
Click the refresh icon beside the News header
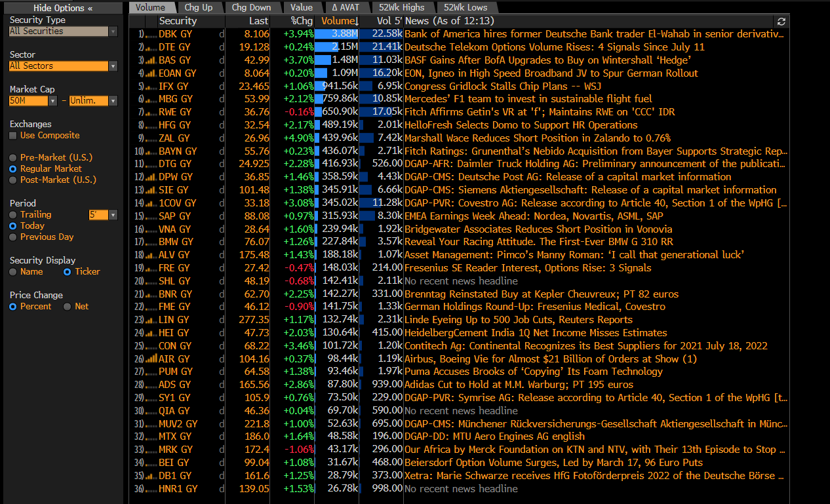pyautogui.click(x=781, y=21)
